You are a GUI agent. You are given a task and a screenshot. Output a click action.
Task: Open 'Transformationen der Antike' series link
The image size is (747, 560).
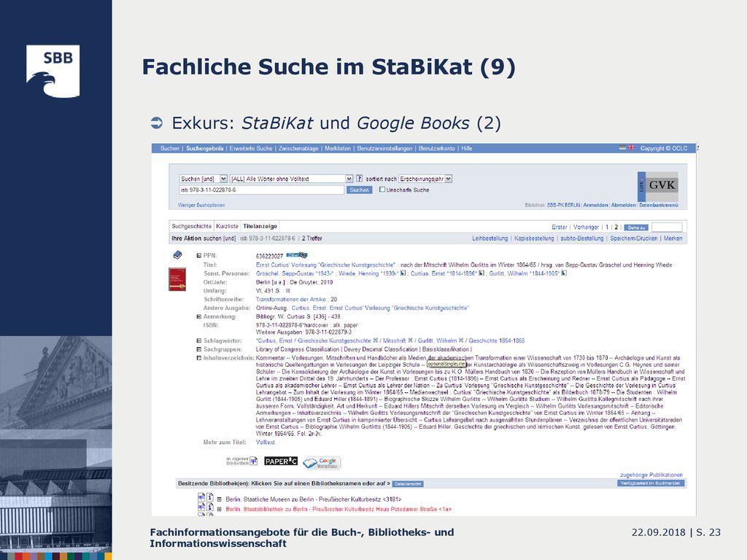290,300
